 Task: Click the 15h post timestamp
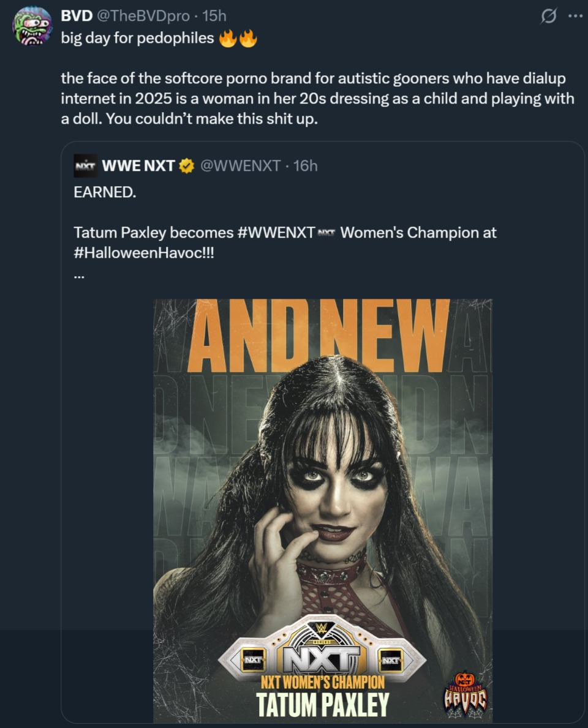click(x=214, y=16)
